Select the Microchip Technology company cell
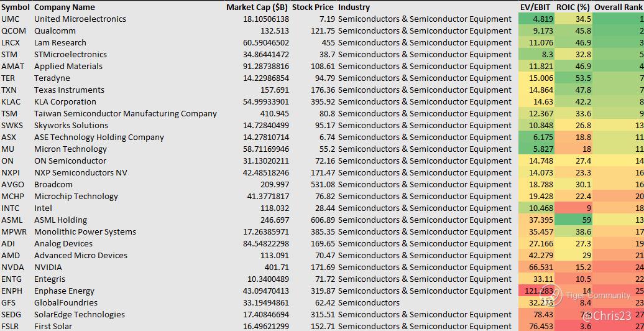644x331 pixels. pos(76,197)
